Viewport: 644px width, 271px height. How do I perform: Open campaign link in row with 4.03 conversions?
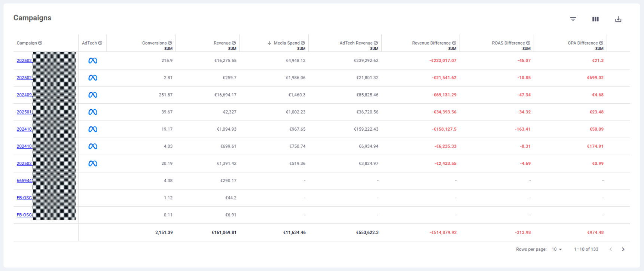[25, 146]
